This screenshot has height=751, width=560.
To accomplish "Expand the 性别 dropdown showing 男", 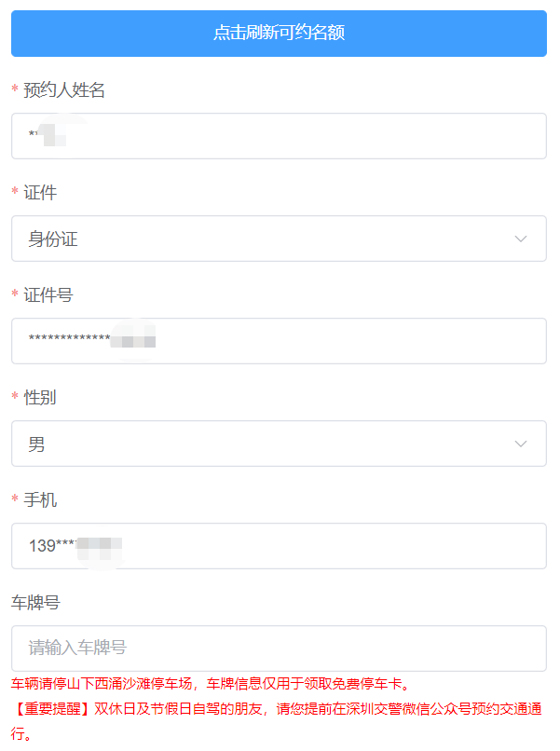I will tap(280, 444).
